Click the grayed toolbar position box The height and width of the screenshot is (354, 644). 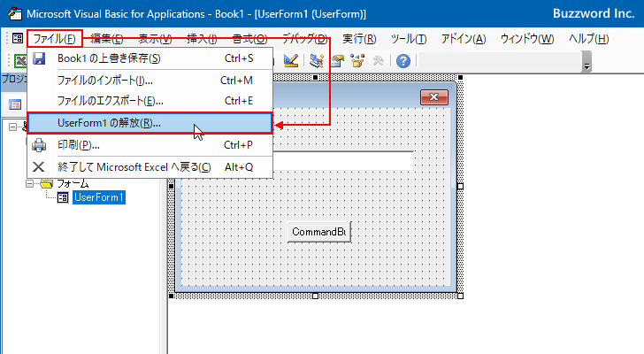500,61
